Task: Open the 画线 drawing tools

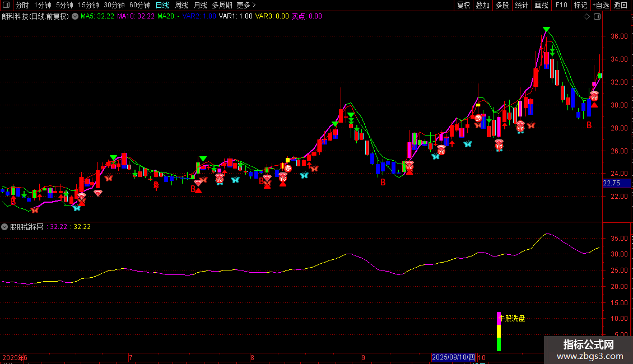Action: (x=541, y=5)
